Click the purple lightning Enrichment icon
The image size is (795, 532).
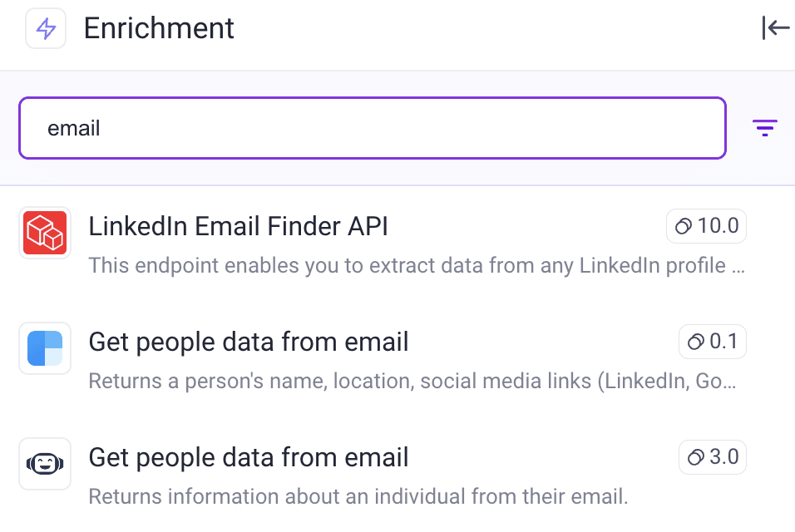click(46, 28)
